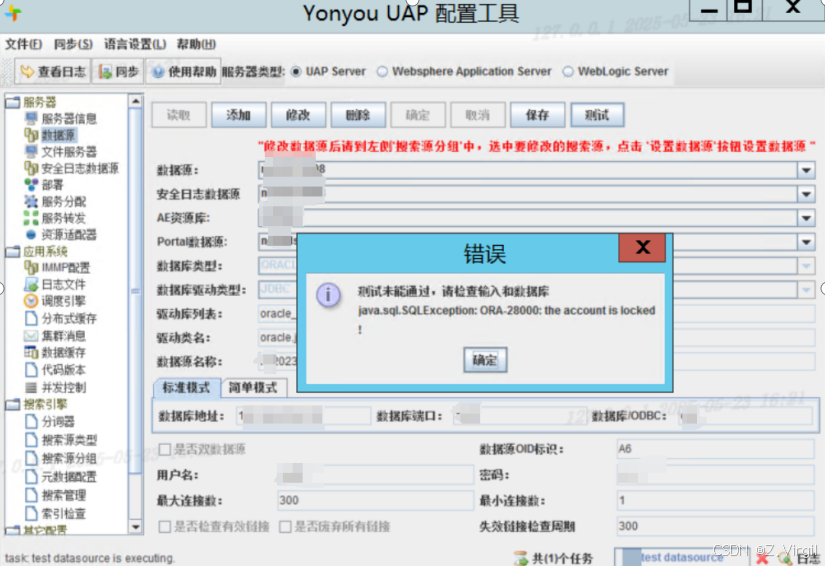Click the 查看日志 toolbar icon
825x566 pixels.
[x=26, y=72]
